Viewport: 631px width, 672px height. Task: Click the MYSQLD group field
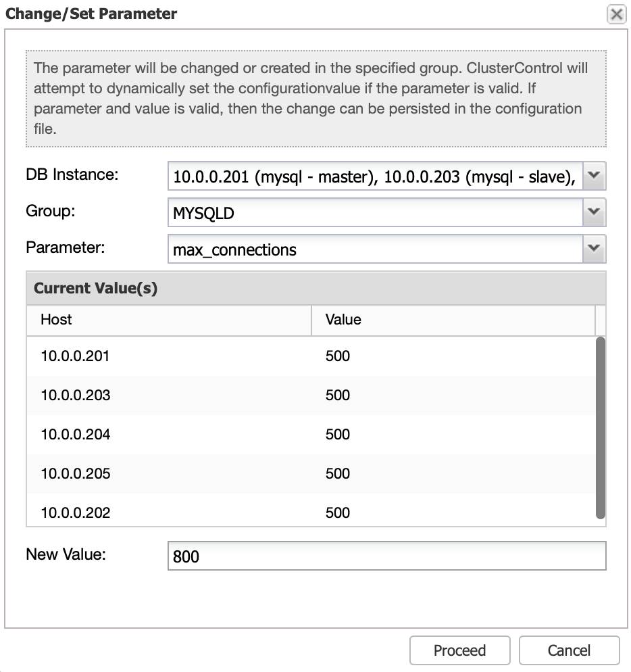(375, 212)
